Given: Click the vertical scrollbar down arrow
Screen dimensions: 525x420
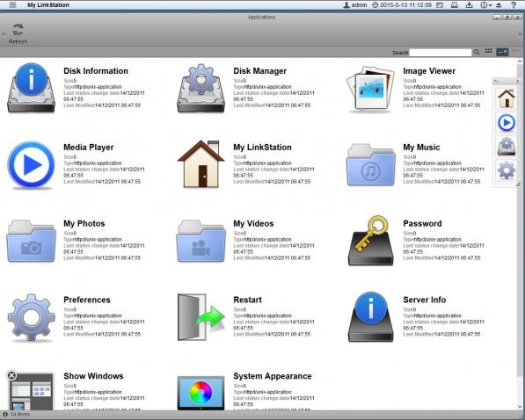Looking at the screenshot, I should tap(520, 407).
